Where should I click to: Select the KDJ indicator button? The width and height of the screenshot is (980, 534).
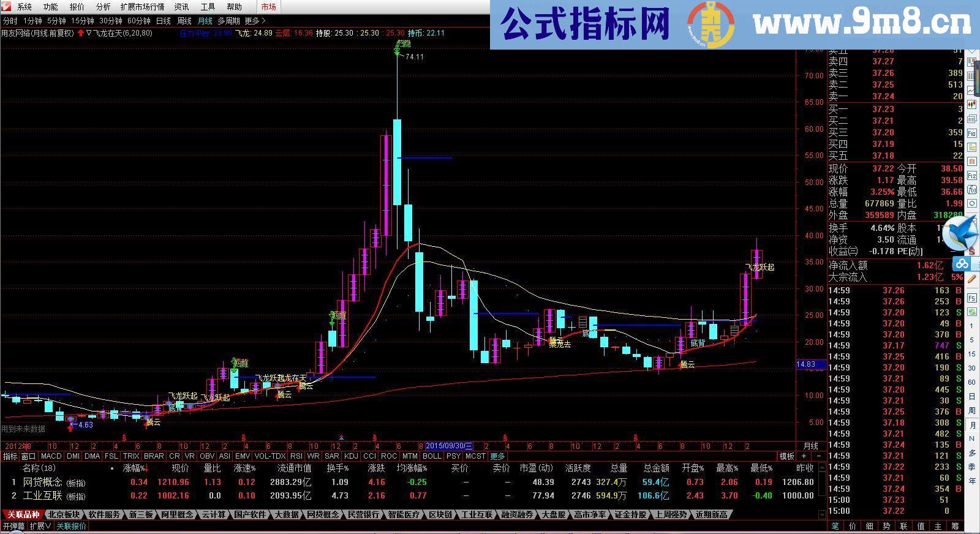coord(351,456)
